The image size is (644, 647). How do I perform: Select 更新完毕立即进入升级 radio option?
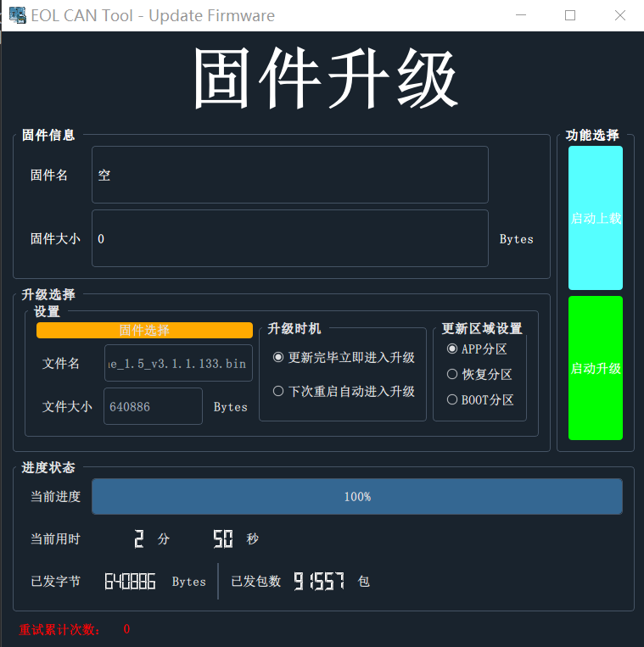(x=344, y=357)
